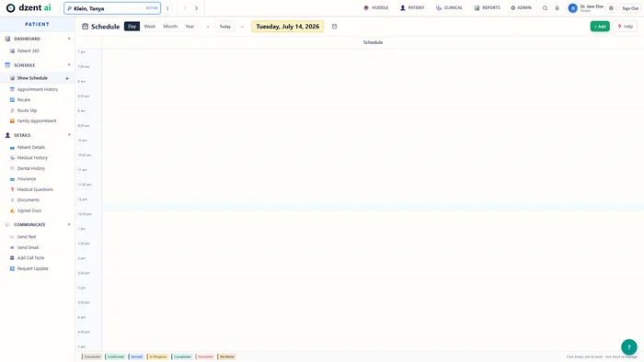This screenshot has height=362, width=644.
Task: Click the Cancelled status legend chip
Action: (x=205, y=356)
